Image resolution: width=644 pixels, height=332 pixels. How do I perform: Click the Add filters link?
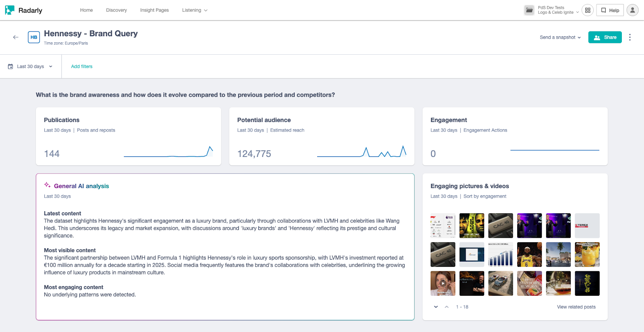tap(82, 66)
